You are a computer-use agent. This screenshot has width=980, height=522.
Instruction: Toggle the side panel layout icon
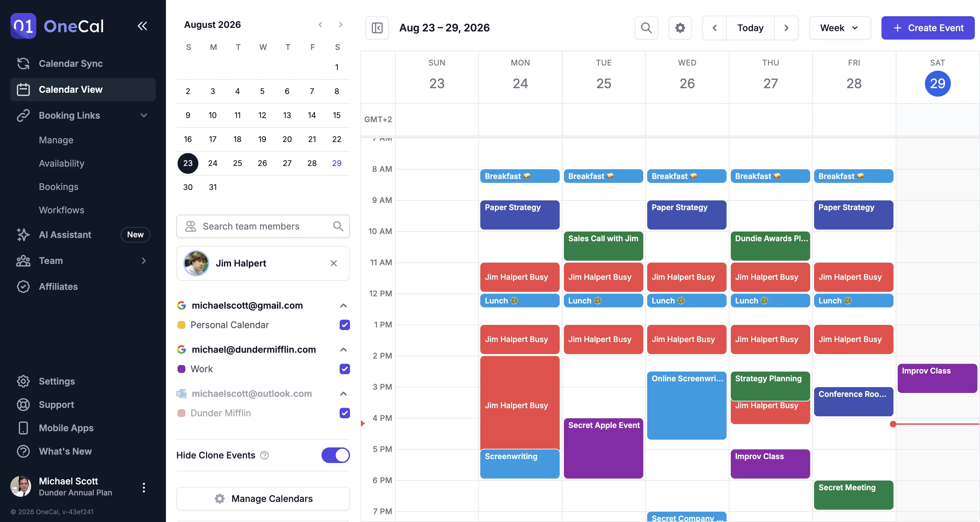pyautogui.click(x=377, y=28)
